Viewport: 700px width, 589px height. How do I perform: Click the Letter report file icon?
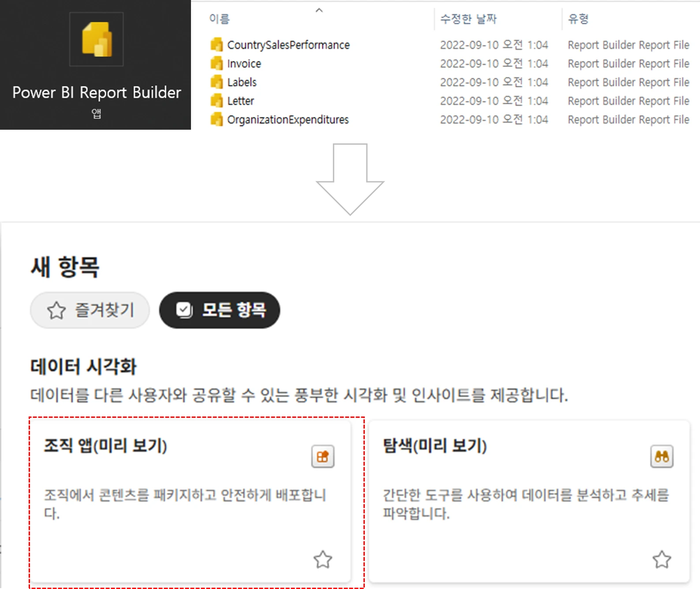point(217,101)
